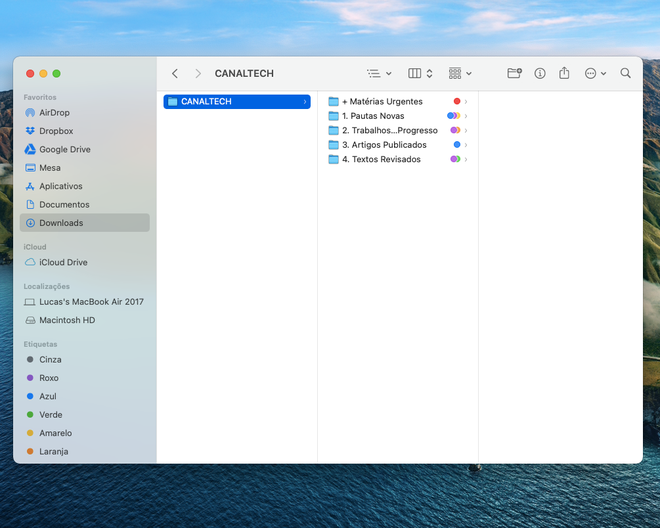Open Mesa desktop folder in sidebar
The image size is (660, 528).
pos(85,168)
